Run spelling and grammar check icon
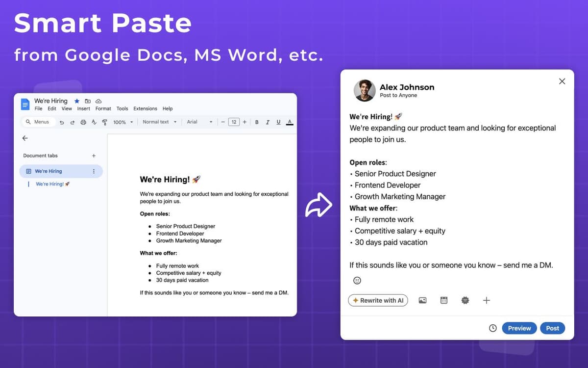The image size is (588, 368). click(94, 122)
